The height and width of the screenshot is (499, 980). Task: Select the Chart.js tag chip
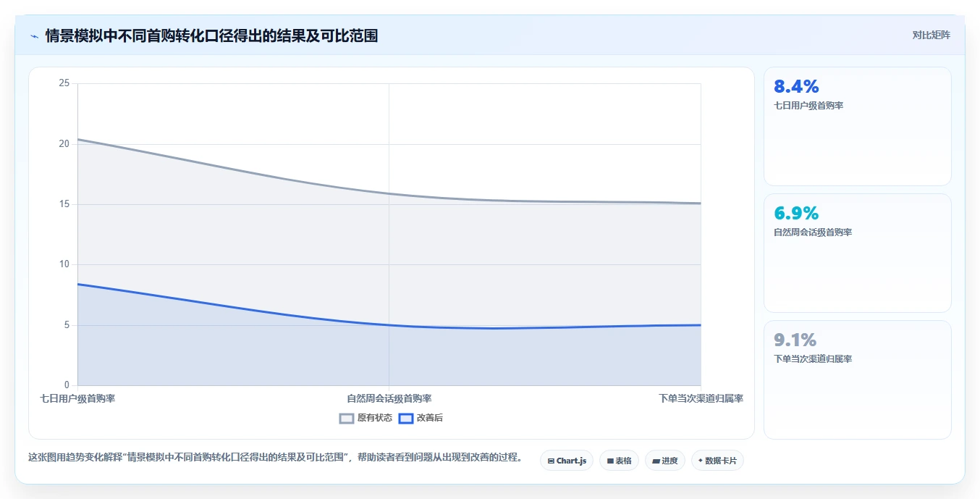[x=567, y=461]
